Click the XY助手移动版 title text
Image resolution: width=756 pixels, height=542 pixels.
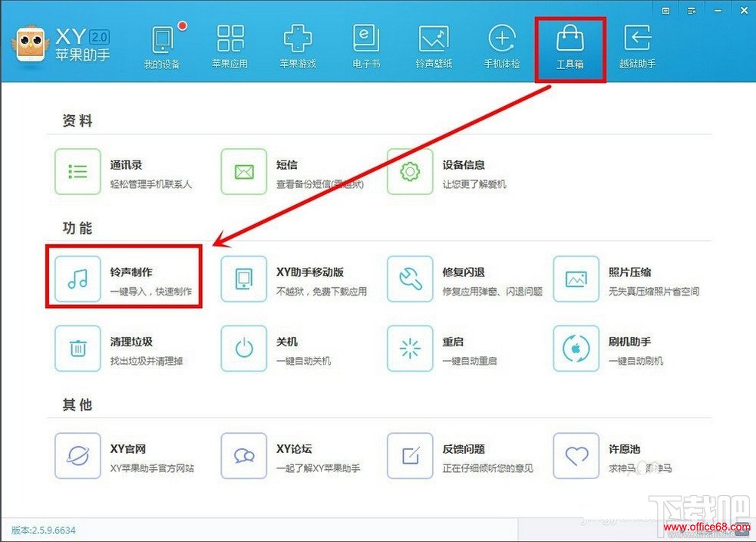click(310, 272)
